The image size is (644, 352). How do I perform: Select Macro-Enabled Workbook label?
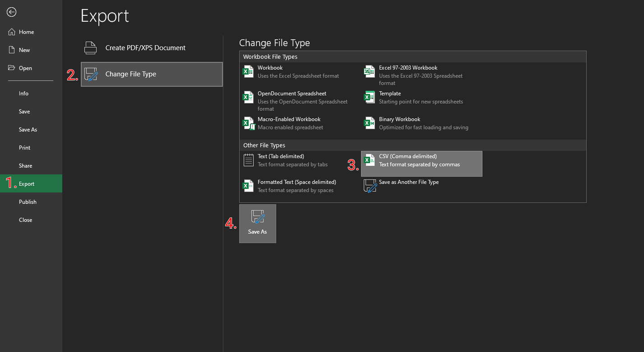coord(289,119)
